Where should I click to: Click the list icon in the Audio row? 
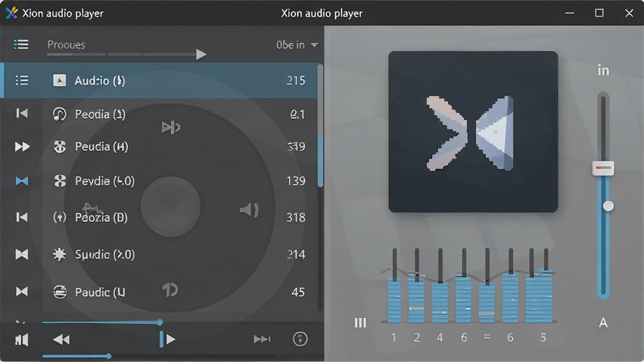(22, 80)
